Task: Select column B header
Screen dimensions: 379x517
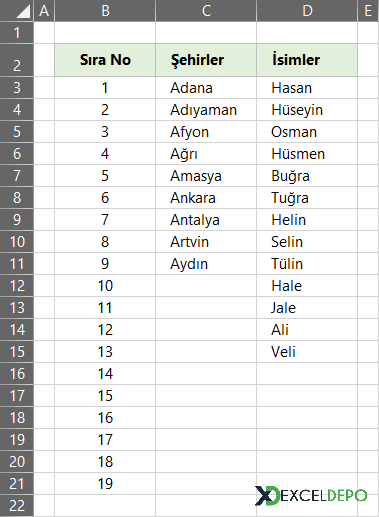Action: 105,11
